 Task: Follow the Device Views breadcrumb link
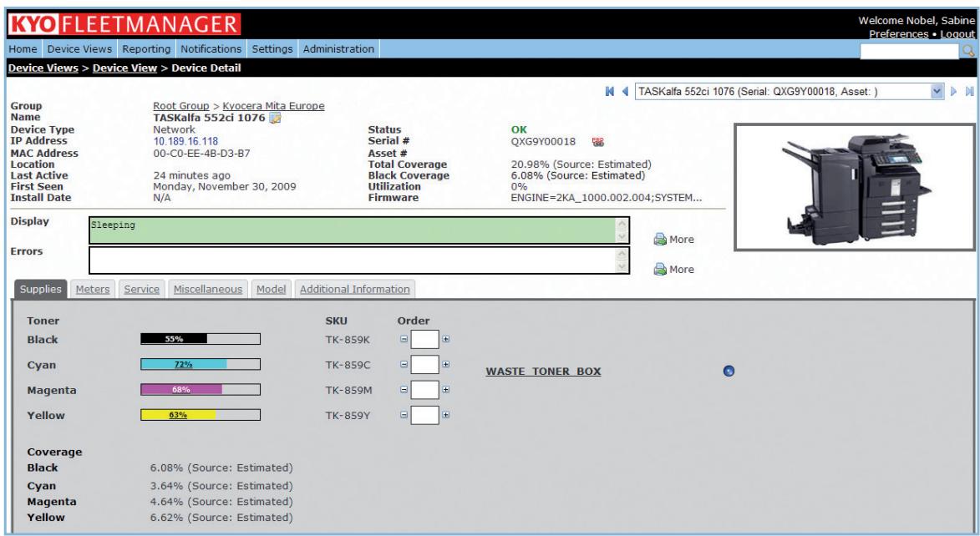[43, 68]
